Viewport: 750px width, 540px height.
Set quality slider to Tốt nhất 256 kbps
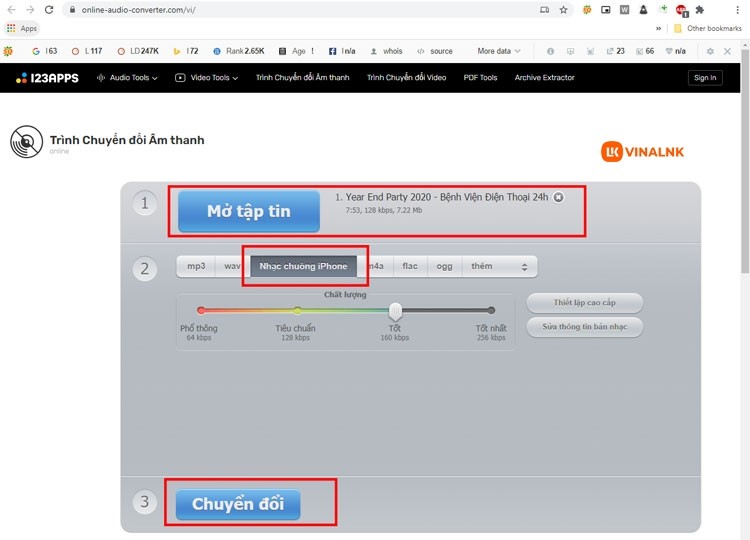[491, 310]
